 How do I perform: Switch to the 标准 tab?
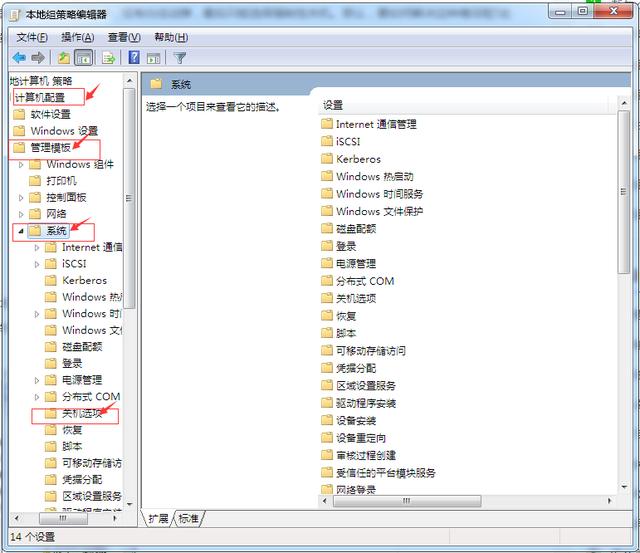point(188,518)
